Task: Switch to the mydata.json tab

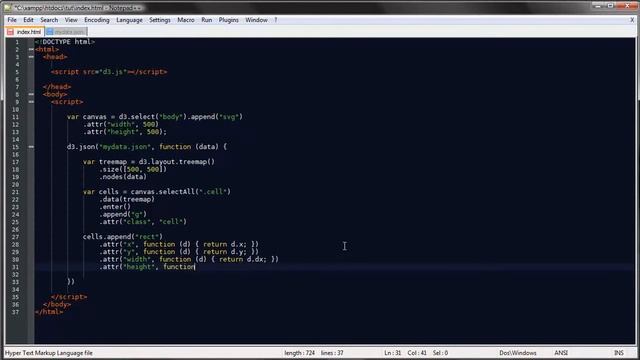Action: pyautogui.click(x=66, y=32)
